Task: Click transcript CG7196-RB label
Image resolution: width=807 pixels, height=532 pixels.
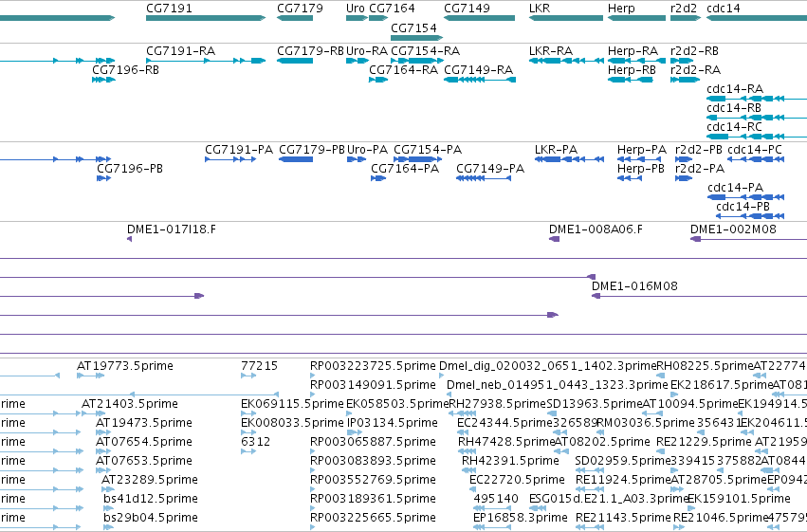Action: (125, 70)
